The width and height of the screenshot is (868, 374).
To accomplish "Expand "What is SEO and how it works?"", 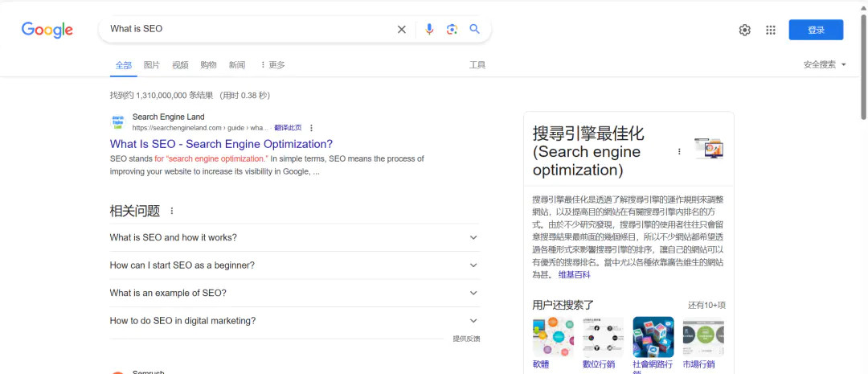I will tap(294, 238).
